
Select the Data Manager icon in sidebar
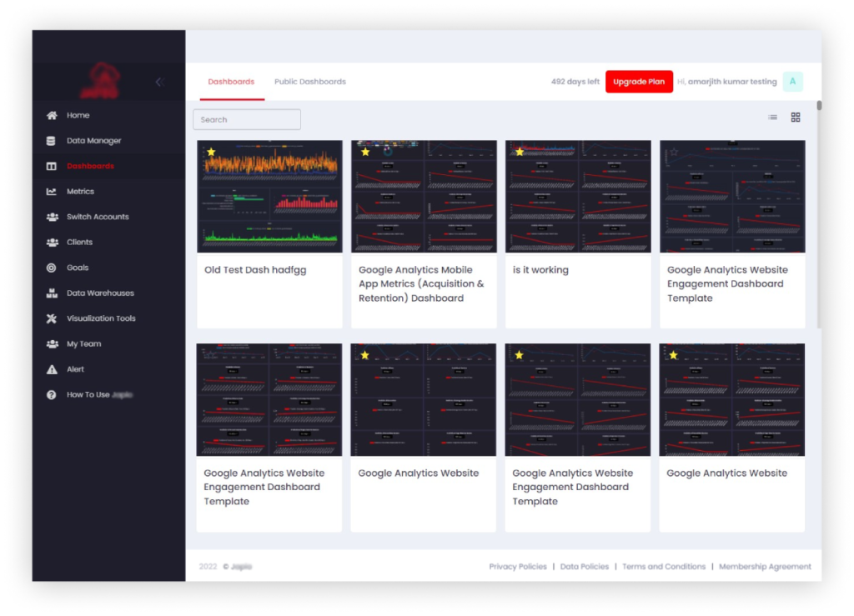click(52, 140)
